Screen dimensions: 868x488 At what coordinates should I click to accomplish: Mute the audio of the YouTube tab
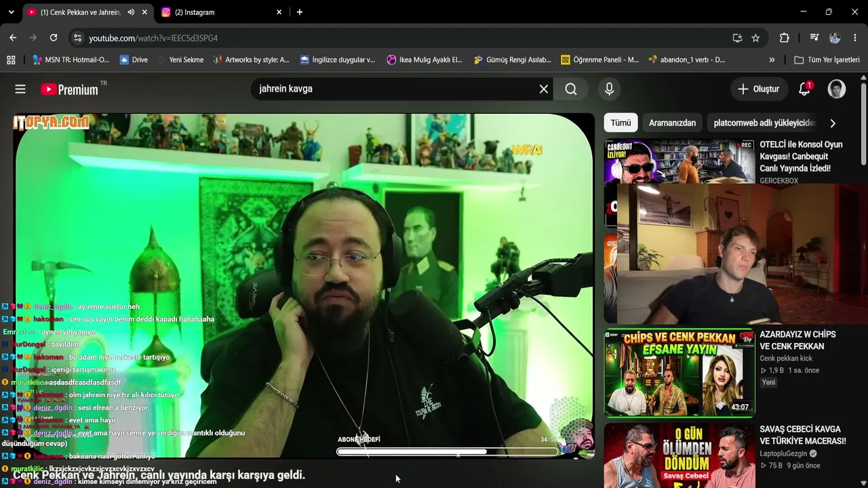pyautogui.click(x=131, y=12)
